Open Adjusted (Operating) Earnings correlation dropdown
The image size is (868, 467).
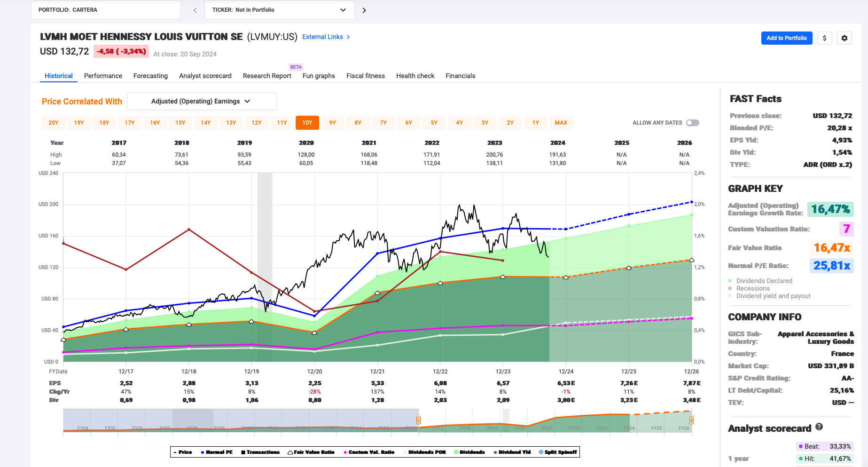202,101
